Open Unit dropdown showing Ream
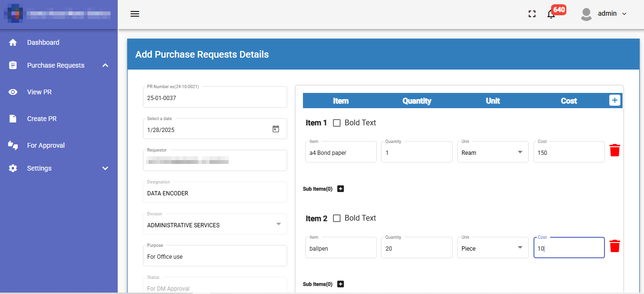The height and width of the screenshot is (294, 644). click(x=493, y=152)
